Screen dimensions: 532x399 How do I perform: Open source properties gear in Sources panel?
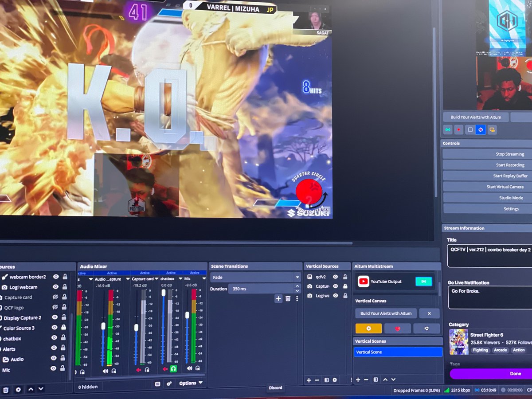(18, 390)
